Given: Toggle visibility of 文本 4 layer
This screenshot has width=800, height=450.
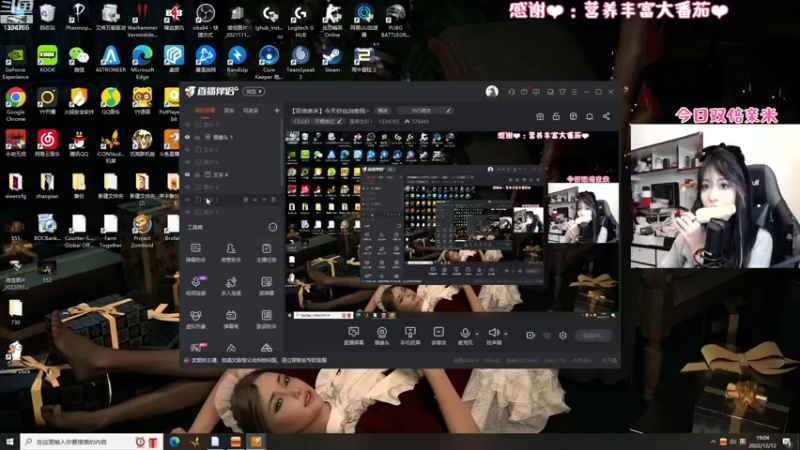Looking at the screenshot, I should point(187,174).
